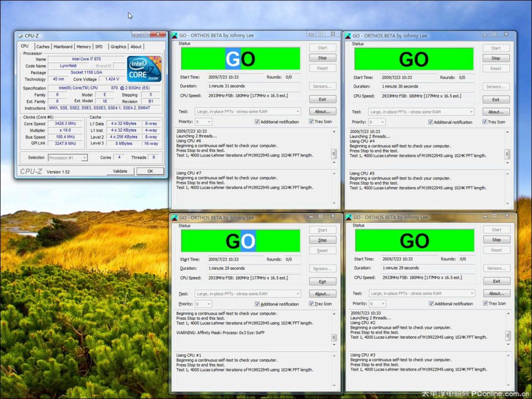Click the upper log scrollbar in ORTHOS with CPU #2

[508, 329]
